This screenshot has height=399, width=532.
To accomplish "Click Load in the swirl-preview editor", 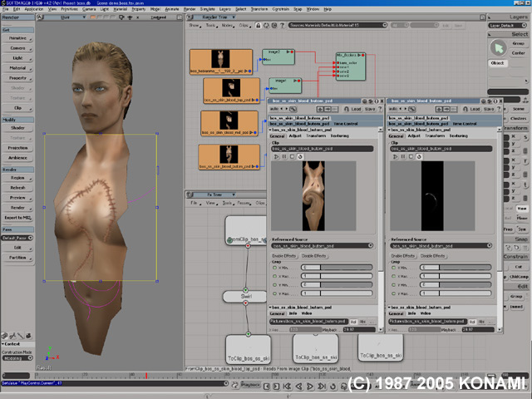I will pos(356,109).
